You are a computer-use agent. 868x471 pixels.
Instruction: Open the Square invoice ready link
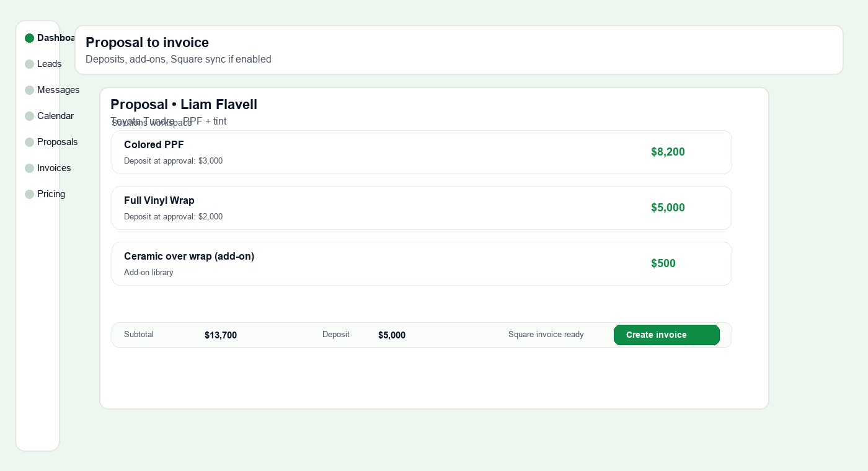(546, 335)
